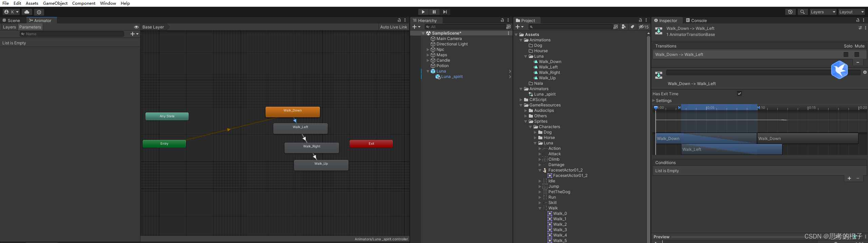Lock the Hierarchy panel with lock icon
Image resolution: width=868 pixels, height=243 pixels.
(x=502, y=20)
